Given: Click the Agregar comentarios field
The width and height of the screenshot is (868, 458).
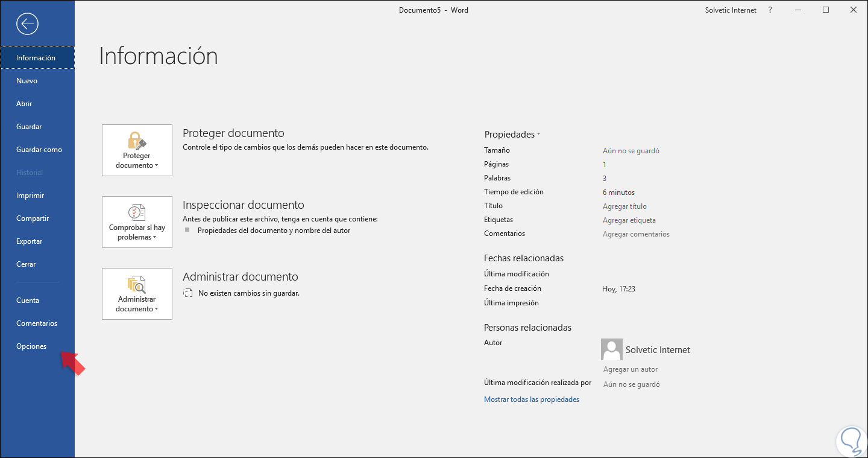Looking at the screenshot, I should pyautogui.click(x=636, y=234).
